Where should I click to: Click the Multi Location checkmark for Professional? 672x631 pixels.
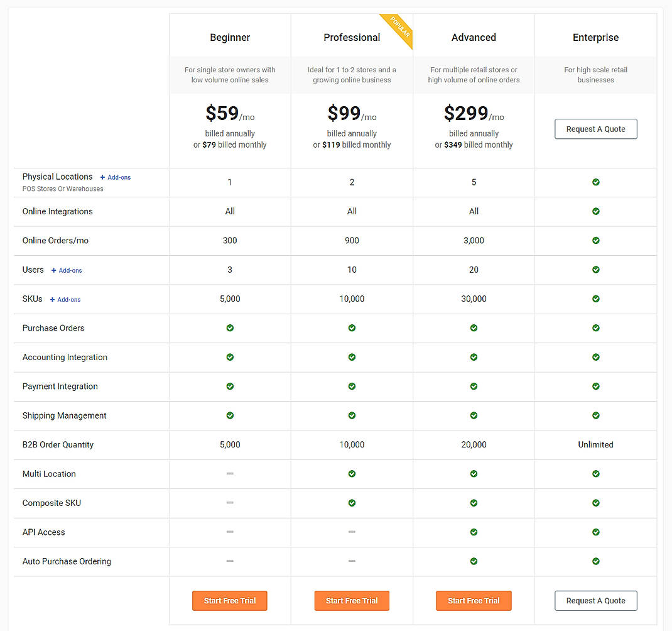tap(352, 474)
